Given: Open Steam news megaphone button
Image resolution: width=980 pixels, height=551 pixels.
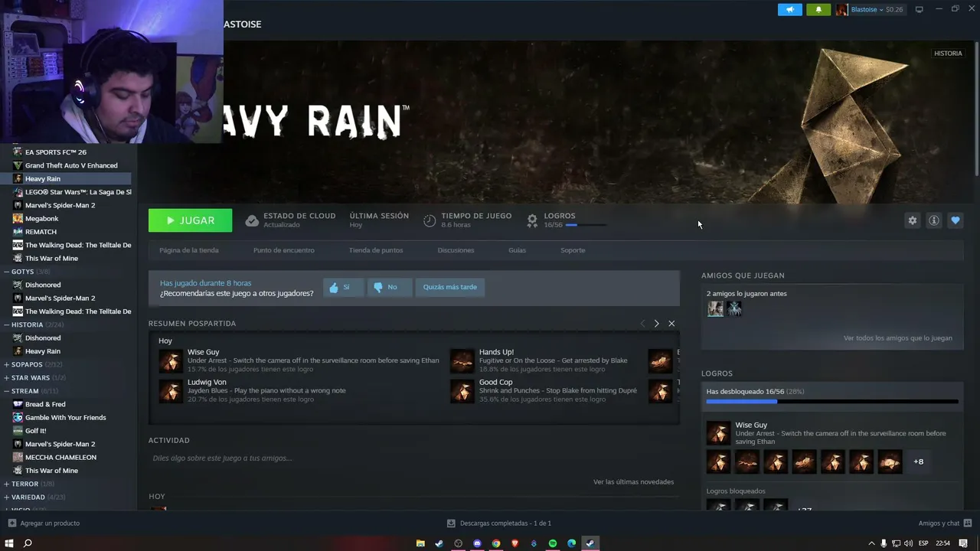Looking at the screenshot, I should 790,9.
